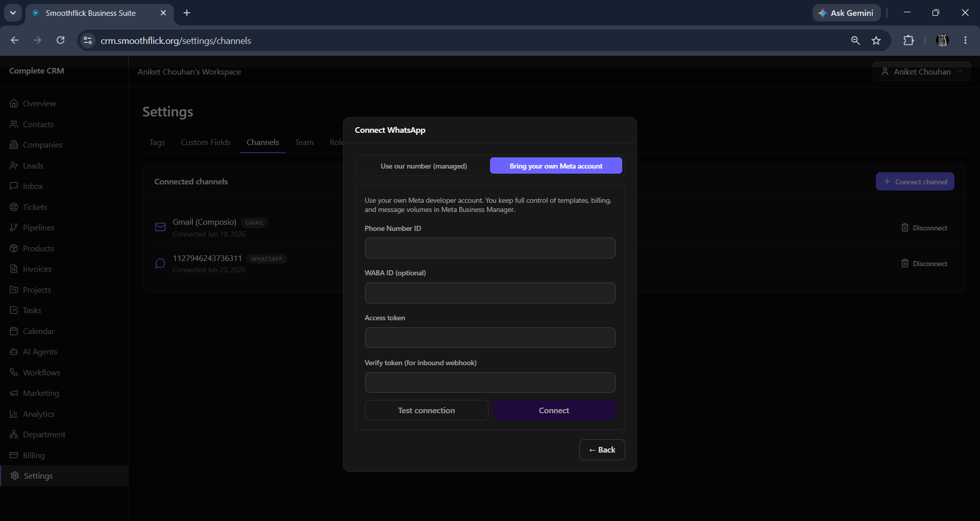Open the browser zoom indicator
Screen dimensions: 980x521
pos(855,40)
